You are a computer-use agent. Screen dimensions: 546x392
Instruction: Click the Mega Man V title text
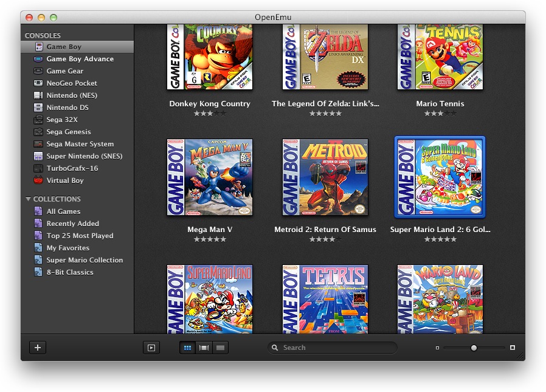(x=210, y=229)
